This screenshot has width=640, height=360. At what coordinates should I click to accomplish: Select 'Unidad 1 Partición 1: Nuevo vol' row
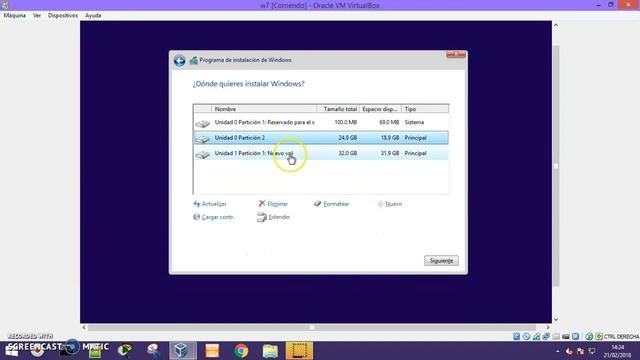click(x=321, y=153)
